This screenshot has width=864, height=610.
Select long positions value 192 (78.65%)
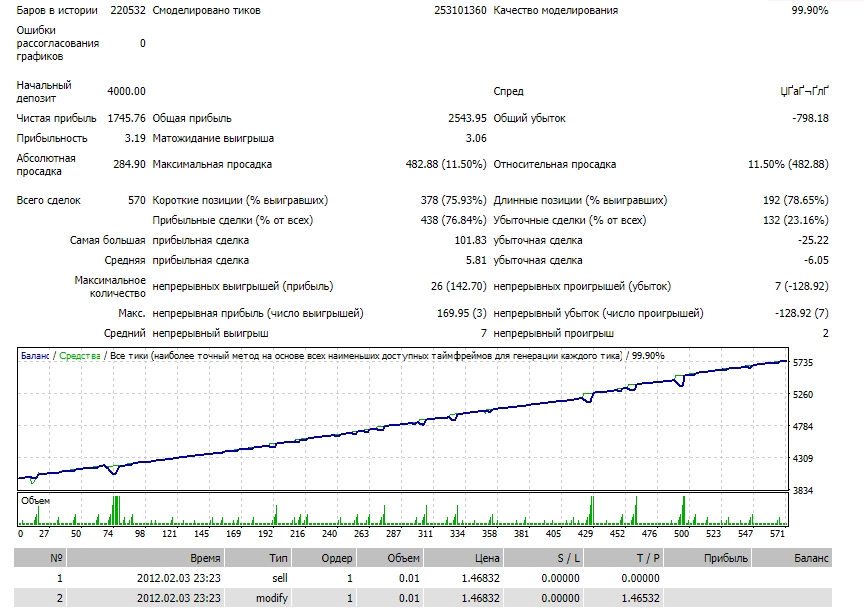796,200
